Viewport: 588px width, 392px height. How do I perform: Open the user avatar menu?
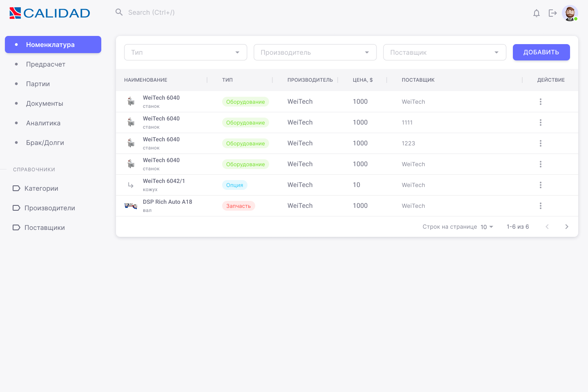[x=570, y=13]
